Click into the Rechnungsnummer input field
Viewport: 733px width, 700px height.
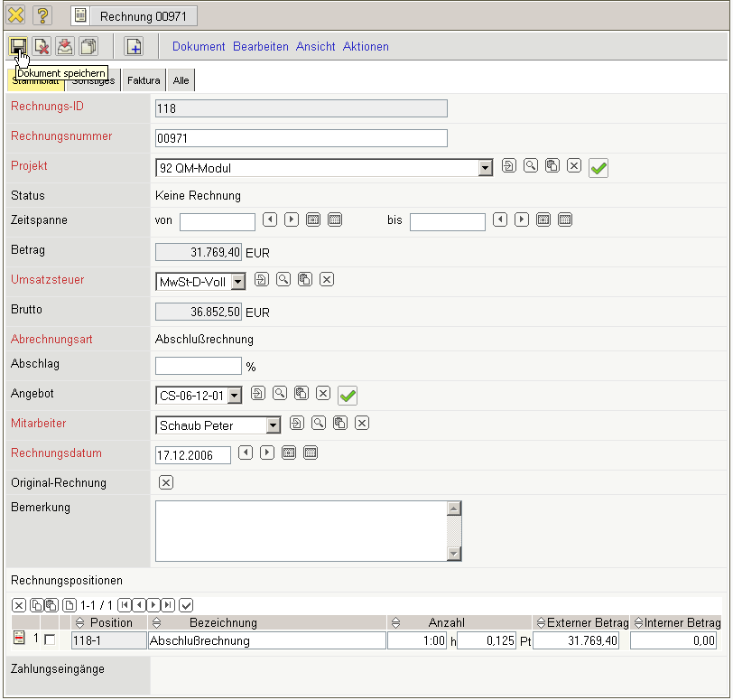(x=302, y=138)
